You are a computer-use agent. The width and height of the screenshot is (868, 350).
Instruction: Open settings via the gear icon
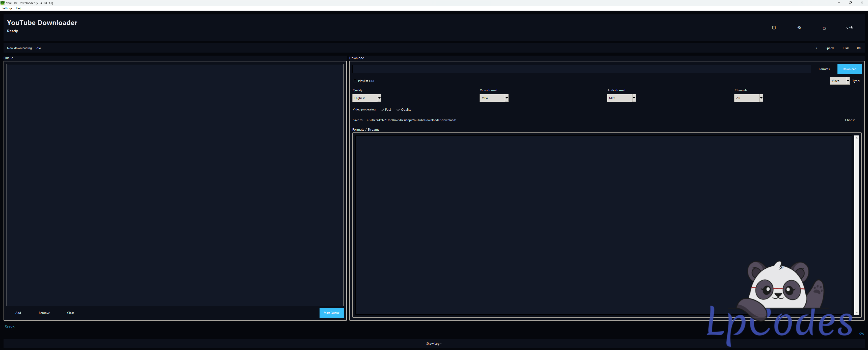point(799,28)
